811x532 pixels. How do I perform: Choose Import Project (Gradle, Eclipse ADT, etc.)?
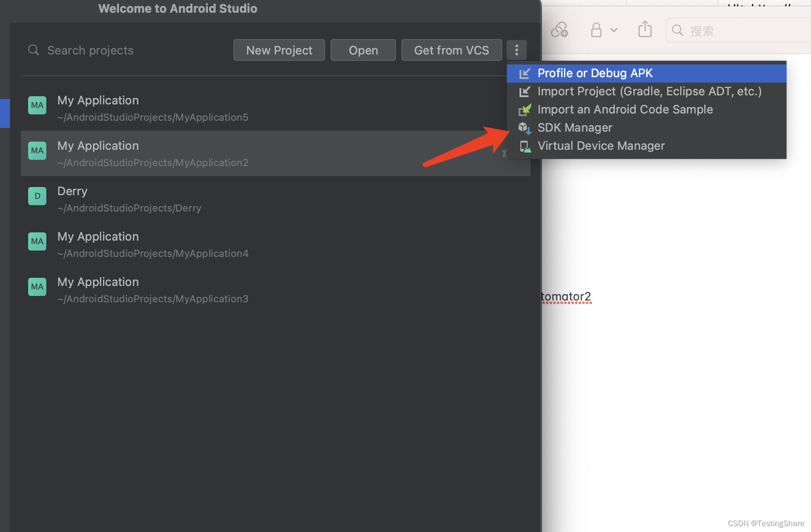pyautogui.click(x=647, y=91)
